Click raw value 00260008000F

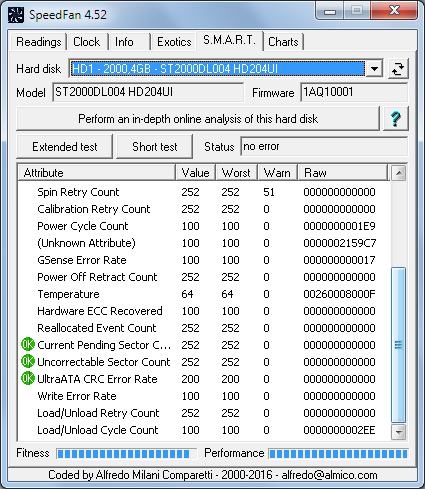point(339,294)
